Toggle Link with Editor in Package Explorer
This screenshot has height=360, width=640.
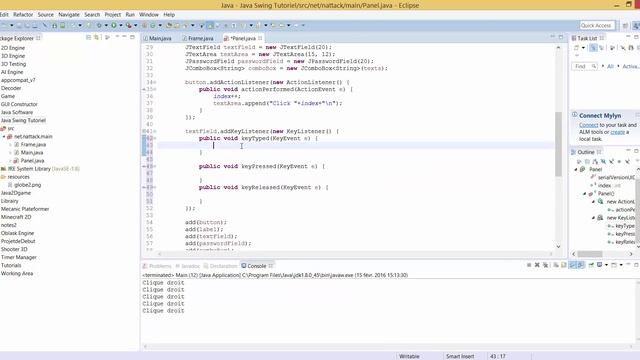point(96,37)
